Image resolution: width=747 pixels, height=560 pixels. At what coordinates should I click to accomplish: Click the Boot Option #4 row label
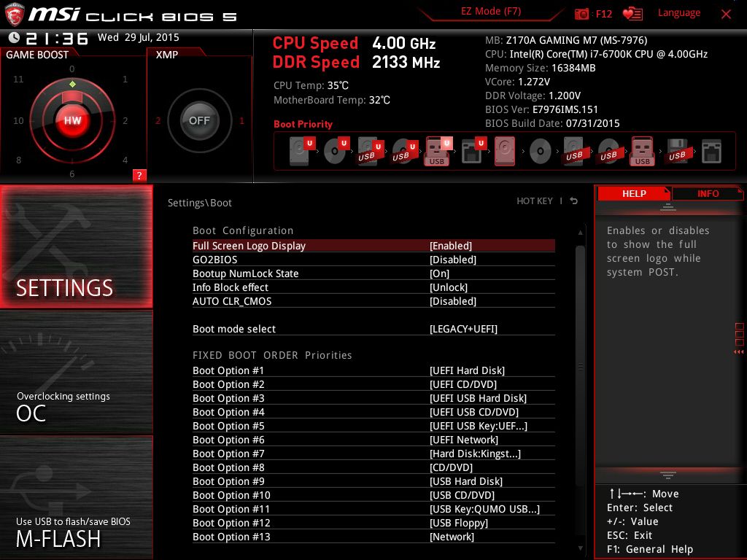pos(228,412)
